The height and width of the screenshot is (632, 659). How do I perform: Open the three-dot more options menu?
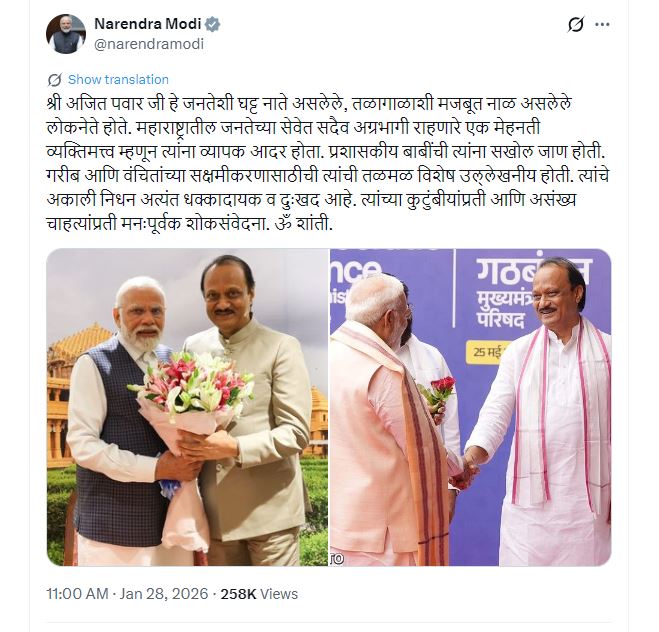tap(602, 25)
